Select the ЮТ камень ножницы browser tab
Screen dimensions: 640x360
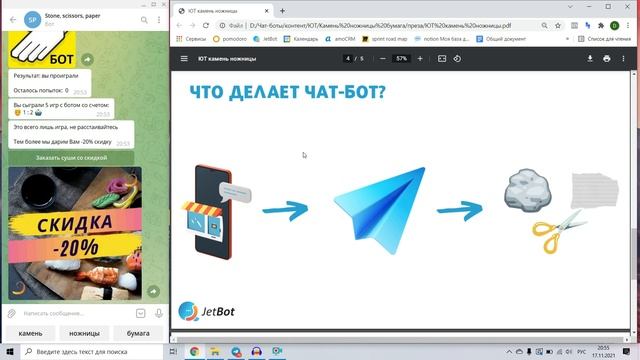(x=222, y=11)
